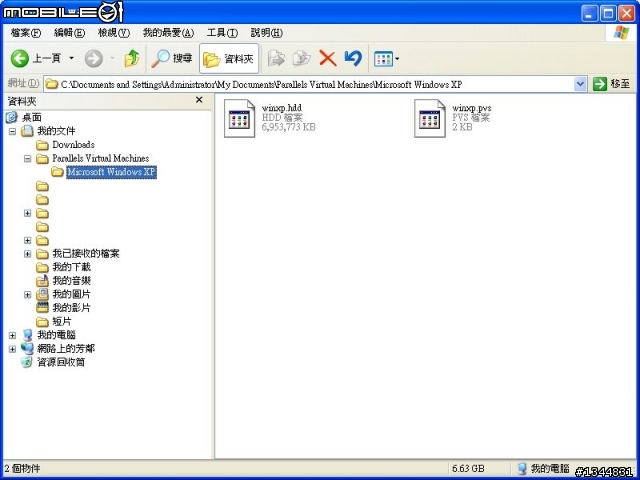Click the 網路上的芳鄰 network icon
640x480 pixels.
tap(27, 349)
